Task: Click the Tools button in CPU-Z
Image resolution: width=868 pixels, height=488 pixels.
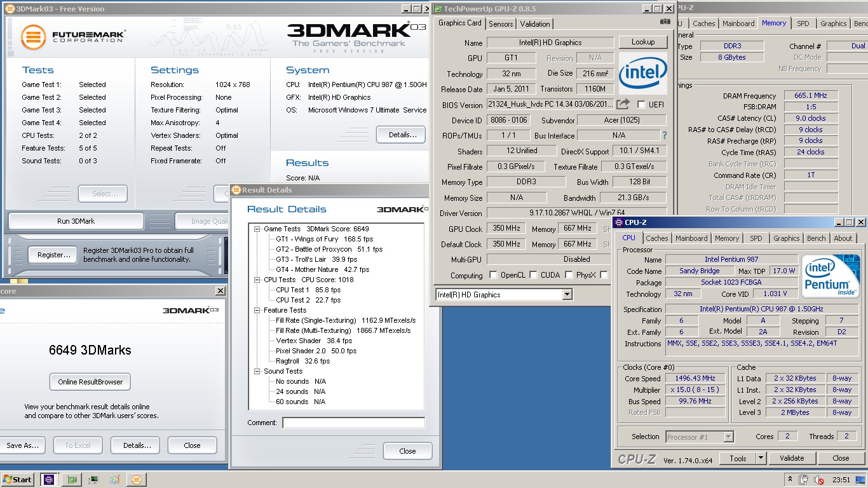Action: pyautogui.click(x=738, y=458)
